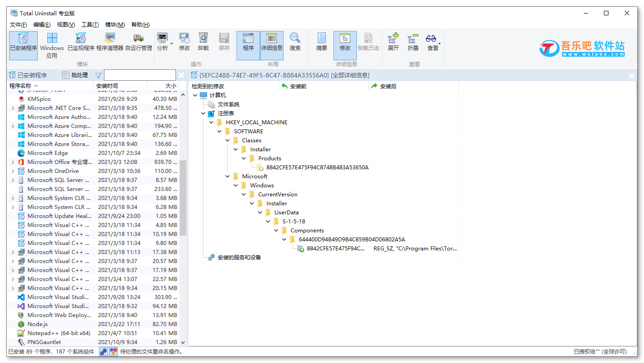
Task: Click the 卸载 uninstall icon
Action: tap(203, 41)
